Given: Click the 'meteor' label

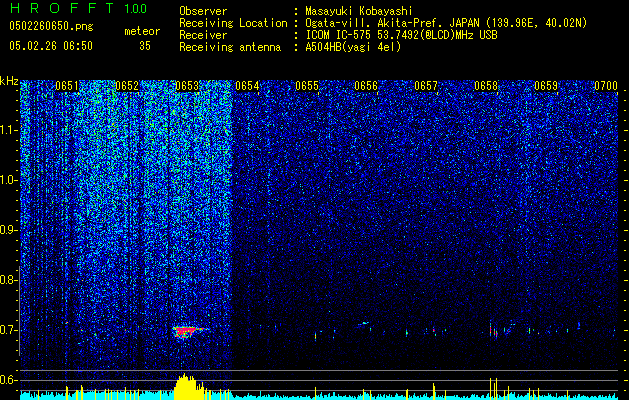Looking at the screenshot, I should coord(142,31).
